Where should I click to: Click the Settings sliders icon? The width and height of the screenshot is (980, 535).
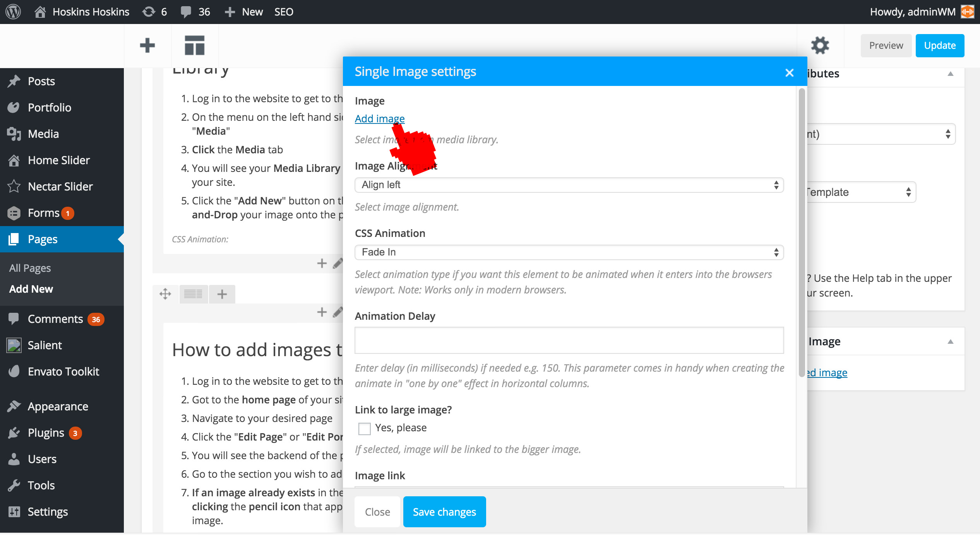tap(14, 512)
